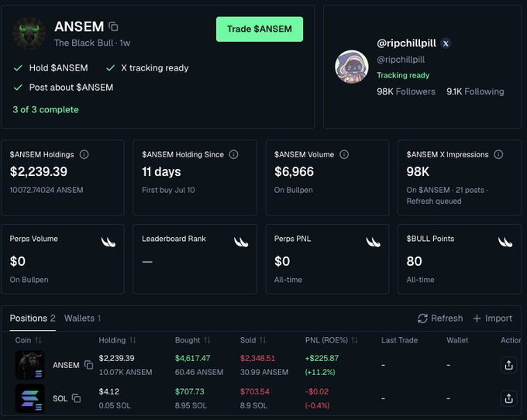This screenshot has height=420, width=527.
Task: Switch to the Positions tab
Action: (x=33, y=318)
